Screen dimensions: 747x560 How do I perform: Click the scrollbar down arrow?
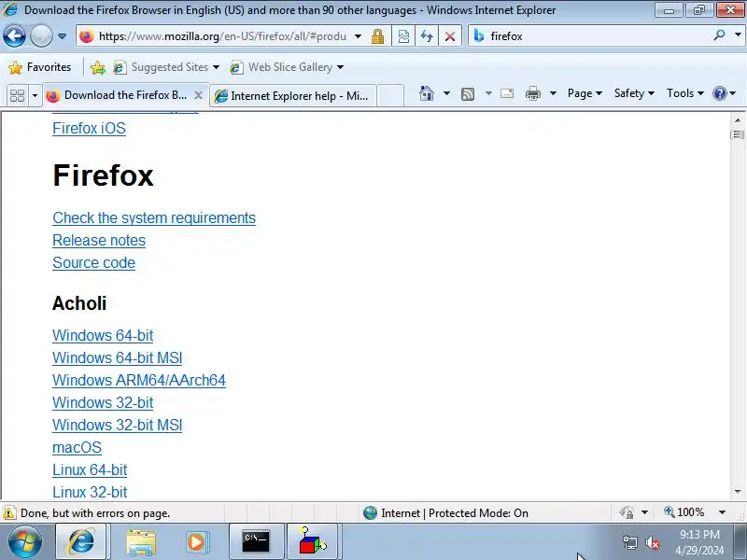[738, 492]
